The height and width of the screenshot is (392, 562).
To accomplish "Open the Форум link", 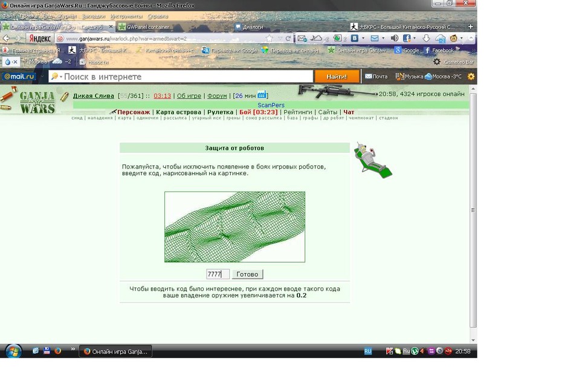I will pyautogui.click(x=217, y=95).
